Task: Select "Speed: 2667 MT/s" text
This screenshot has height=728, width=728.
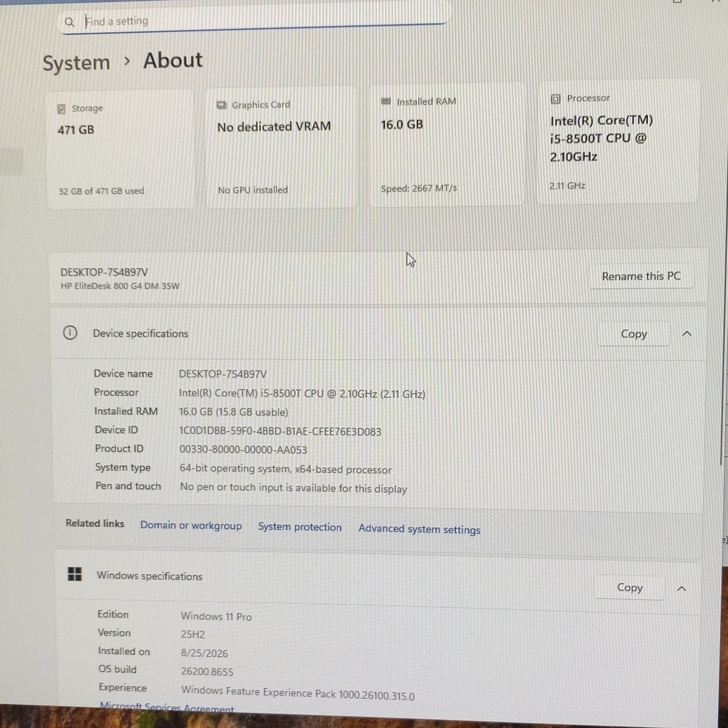Action: click(x=419, y=189)
